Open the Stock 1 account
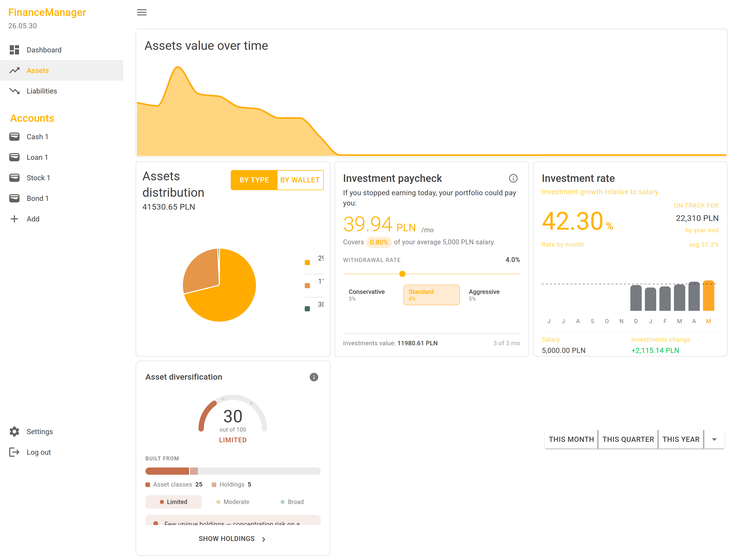The height and width of the screenshot is (560, 740). pyautogui.click(x=62, y=178)
